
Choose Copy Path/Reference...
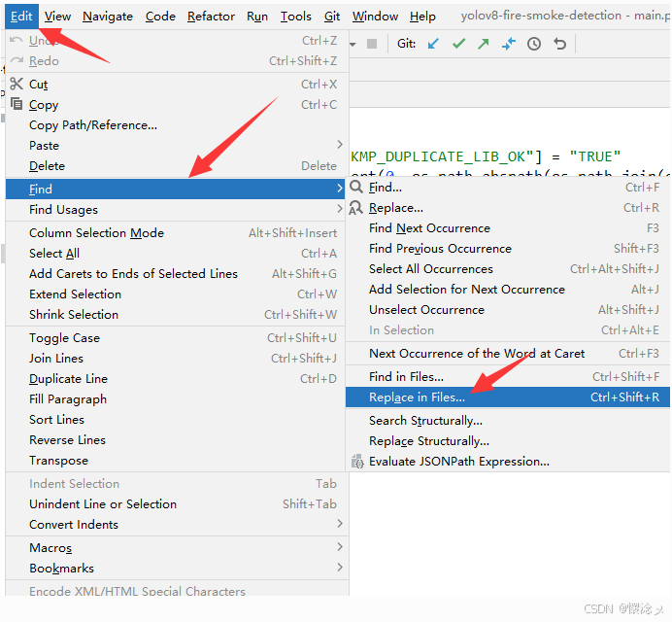176,124
